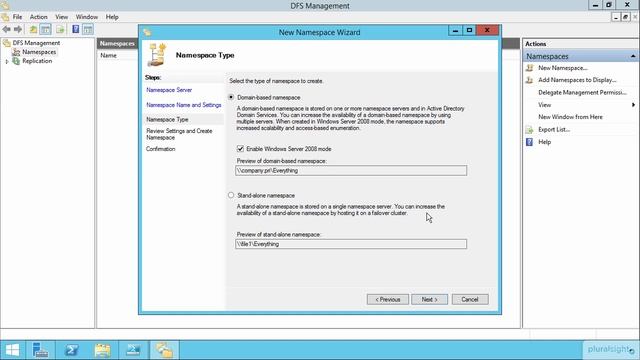Click Help text in Actions pane

click(x=544, y=142)
